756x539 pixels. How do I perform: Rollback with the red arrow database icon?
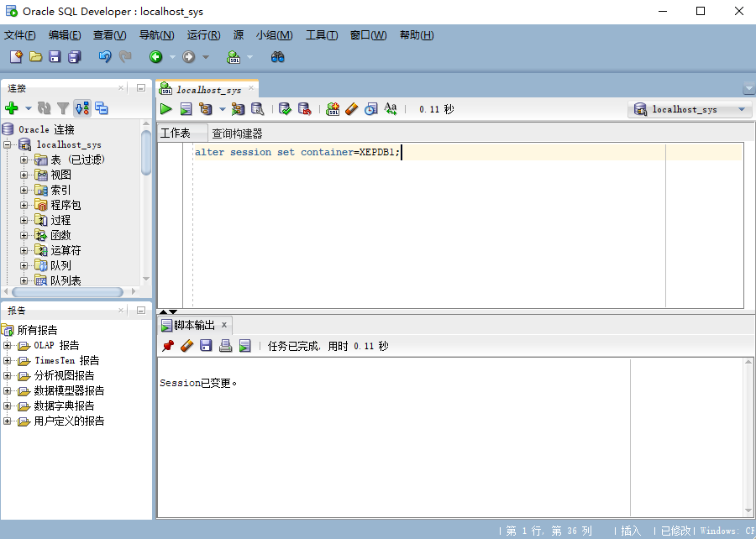[305, 109]
